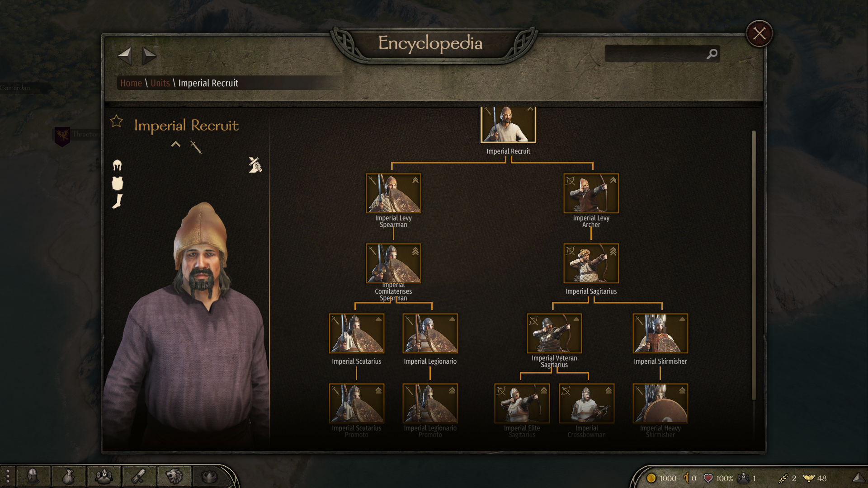Click the search magnifier icon
Screen dimensions: 868x488
click(x=712, y=54)
